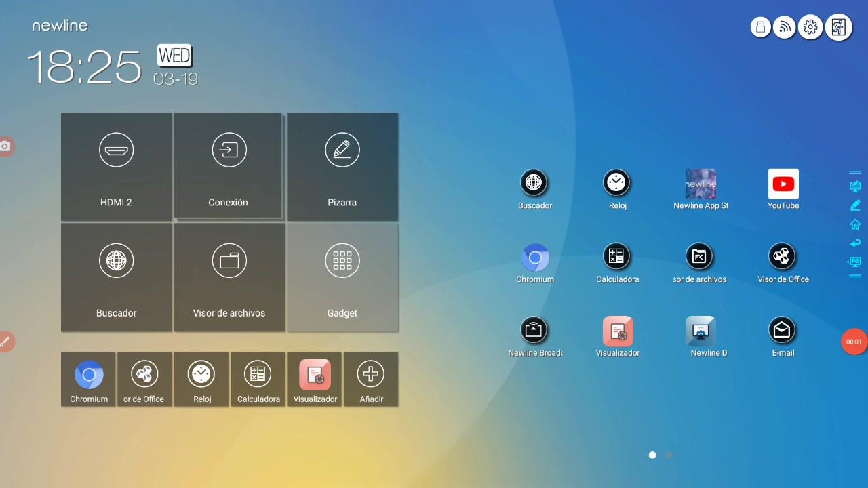Open Calculadora in the right app grid
The width and height of the screenshot is (868, 488).
pos(617,263)
